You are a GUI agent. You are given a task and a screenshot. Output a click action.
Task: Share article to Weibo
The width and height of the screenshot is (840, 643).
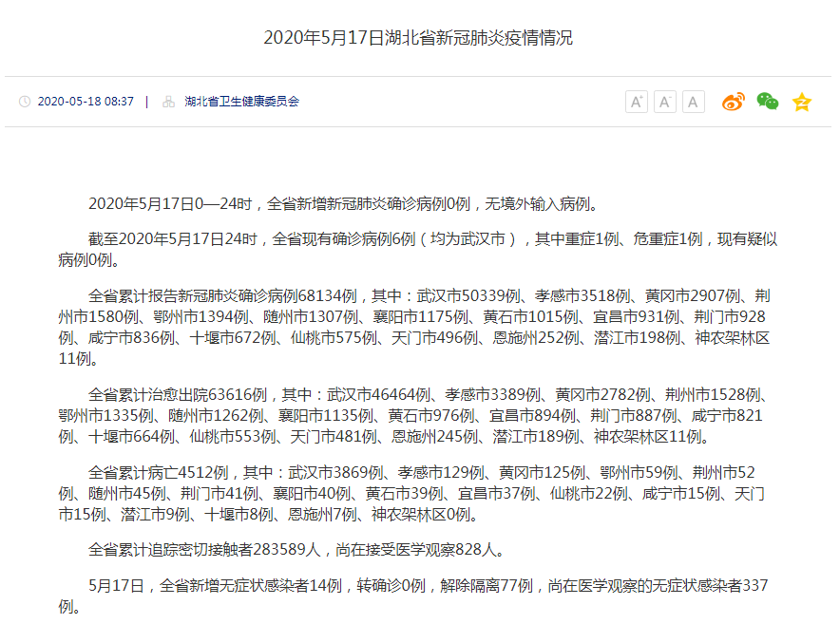pos(734,102)
